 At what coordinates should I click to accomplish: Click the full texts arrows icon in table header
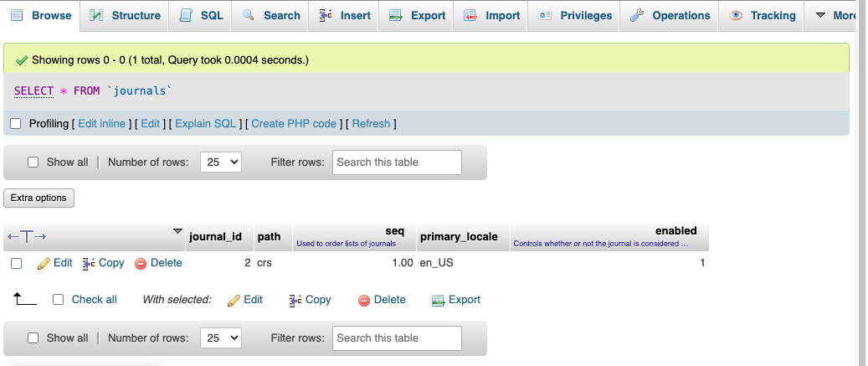(27, 237)
